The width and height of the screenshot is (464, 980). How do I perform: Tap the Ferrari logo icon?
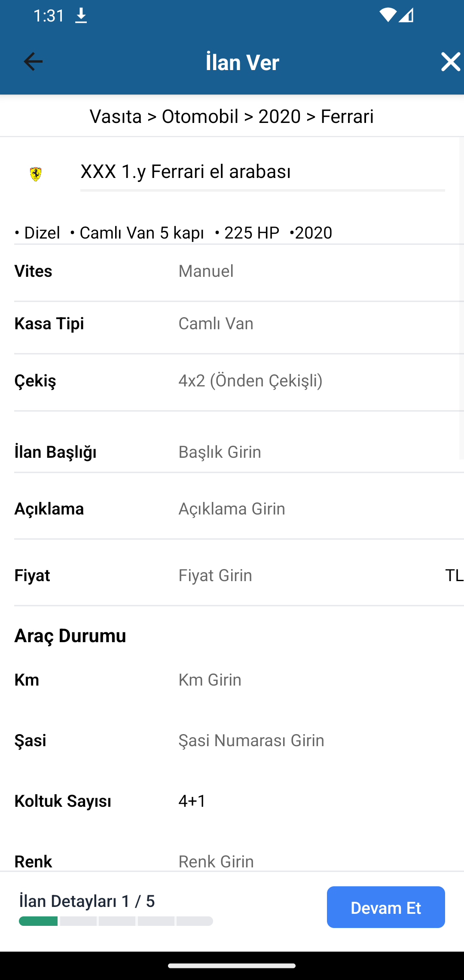coord(36,174)
